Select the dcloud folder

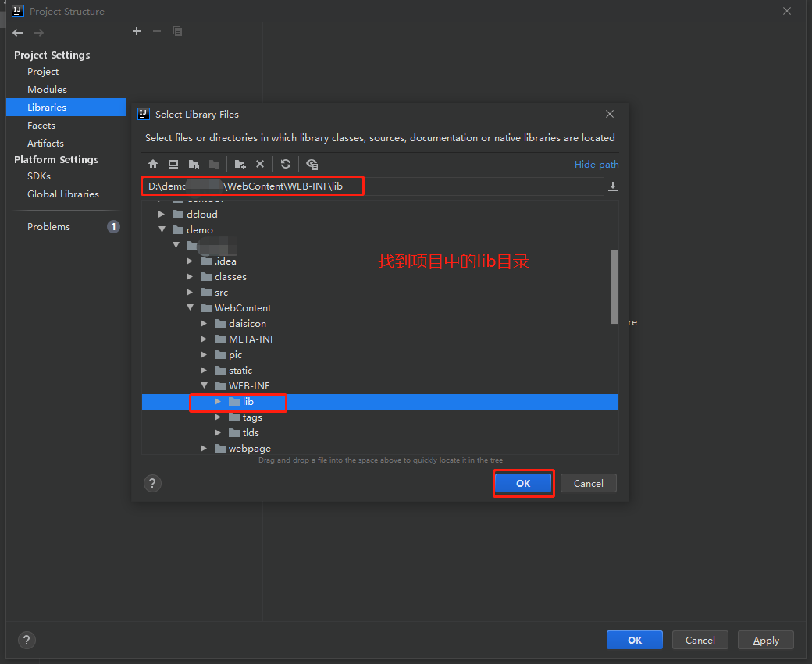[201, 215]
